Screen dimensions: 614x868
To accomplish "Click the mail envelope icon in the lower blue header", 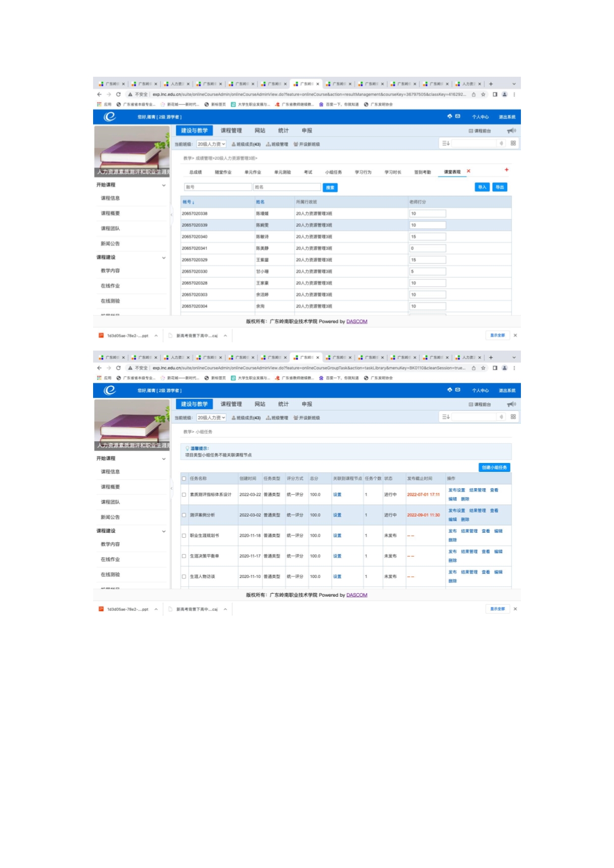I will [458, 390].
